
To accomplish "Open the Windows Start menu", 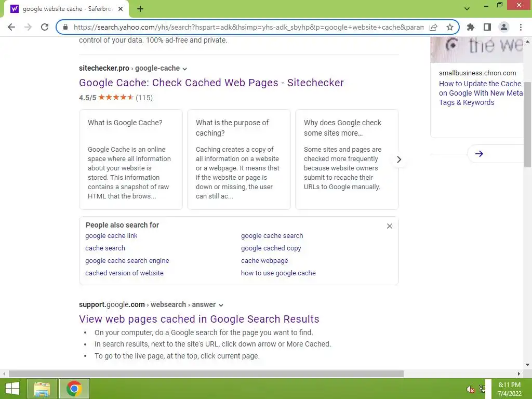I will coord(12,389).
